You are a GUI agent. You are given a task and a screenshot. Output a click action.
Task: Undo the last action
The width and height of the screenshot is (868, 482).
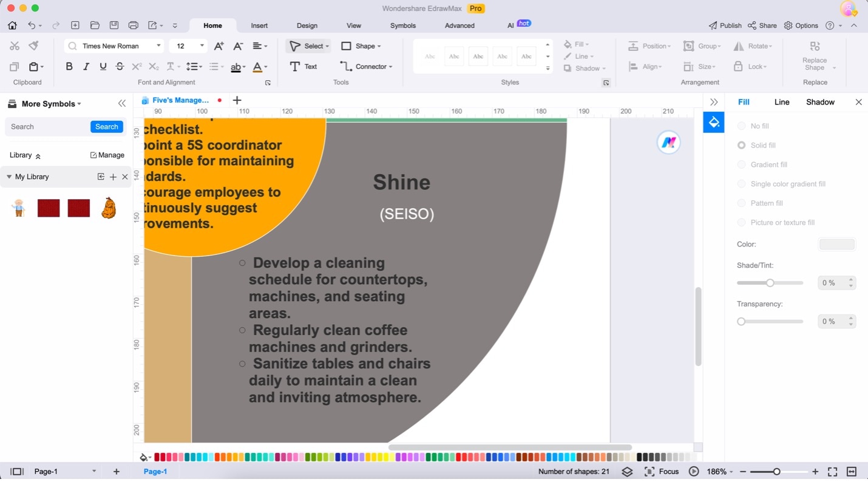(x=32, y=25)
